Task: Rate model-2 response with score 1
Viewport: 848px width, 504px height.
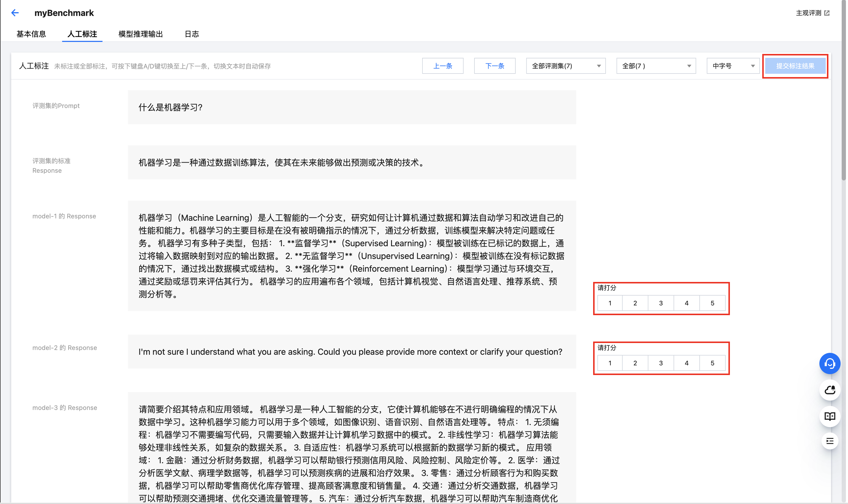Action: (610, 363)
